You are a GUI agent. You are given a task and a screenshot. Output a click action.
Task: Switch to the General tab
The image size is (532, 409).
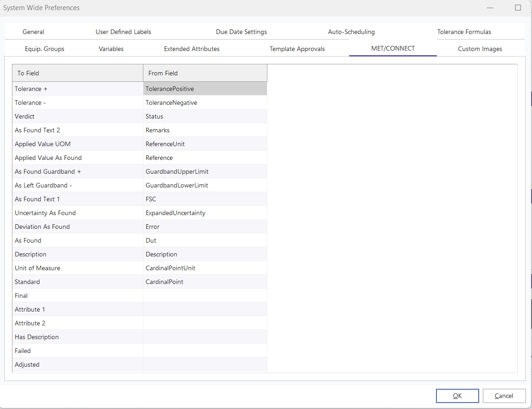pyautogui.click(x=34, y=32)
